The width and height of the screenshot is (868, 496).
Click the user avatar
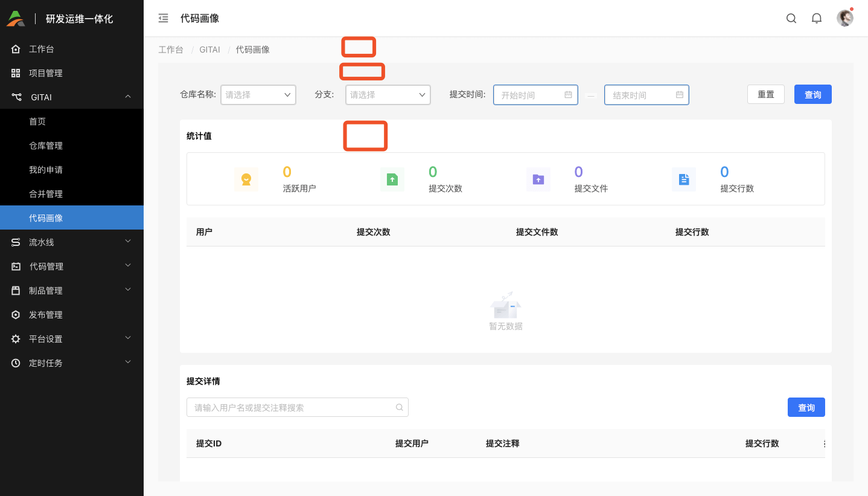845,18
